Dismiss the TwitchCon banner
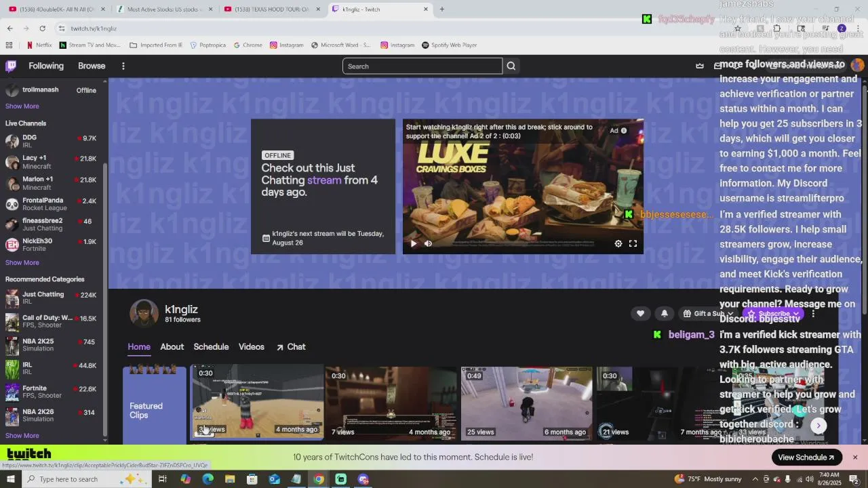 coord(855,457)
